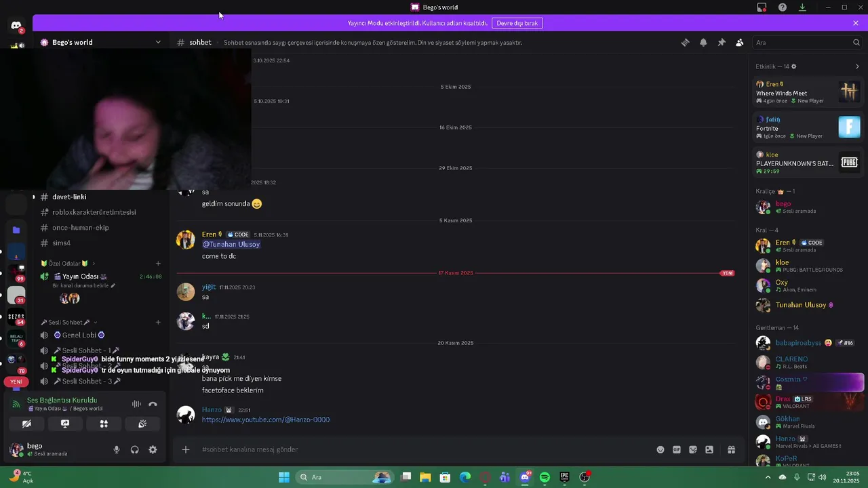Open Hanzo's YouTube channel link
This screenshot has height=488, width=868.
(x=266, y=420)
